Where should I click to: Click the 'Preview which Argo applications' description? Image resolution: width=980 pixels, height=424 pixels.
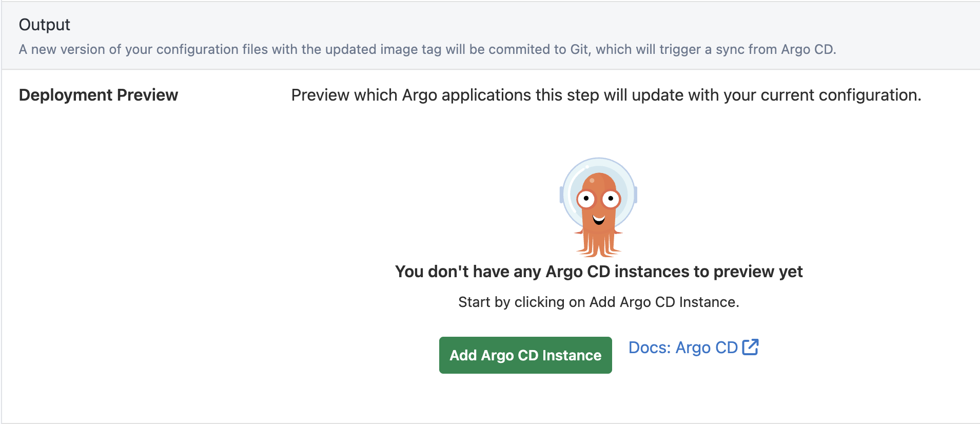pos(606,95)
